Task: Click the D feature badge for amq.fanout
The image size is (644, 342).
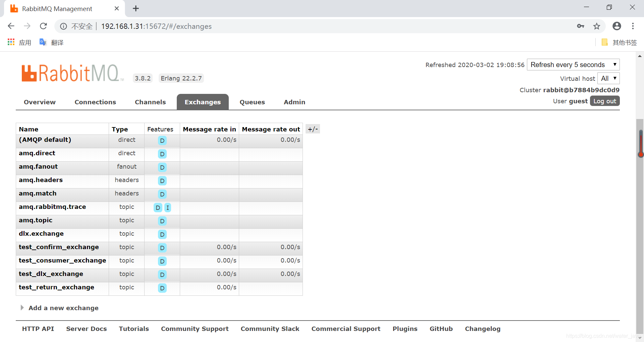Action: (162, 167)
